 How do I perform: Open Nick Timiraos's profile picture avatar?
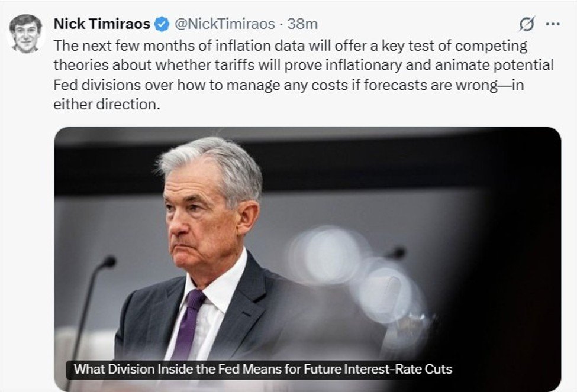pos(25,34)
